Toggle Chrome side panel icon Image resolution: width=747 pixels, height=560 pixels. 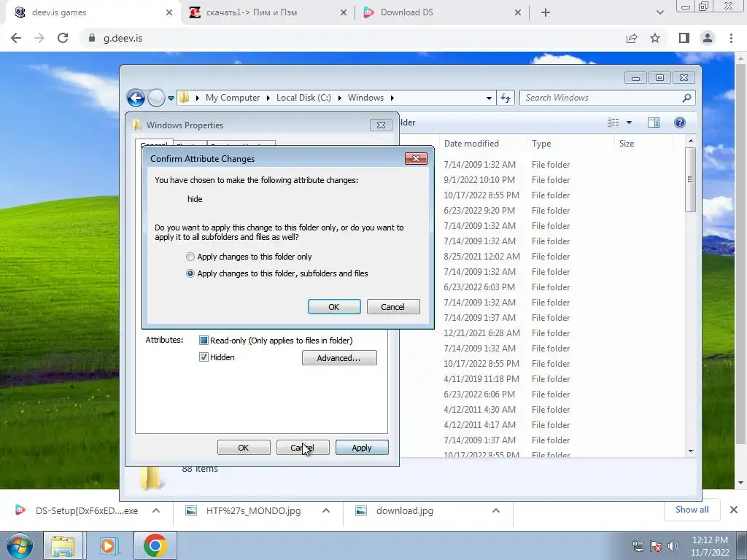click(684, 38)
